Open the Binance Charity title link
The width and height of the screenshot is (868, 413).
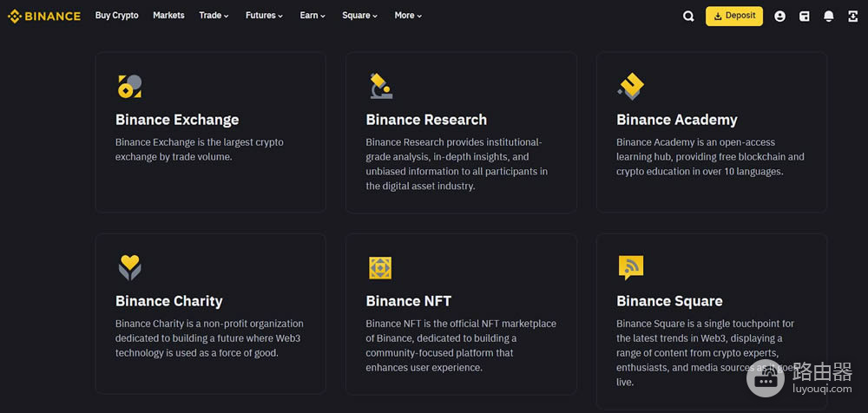click(169, 301)
